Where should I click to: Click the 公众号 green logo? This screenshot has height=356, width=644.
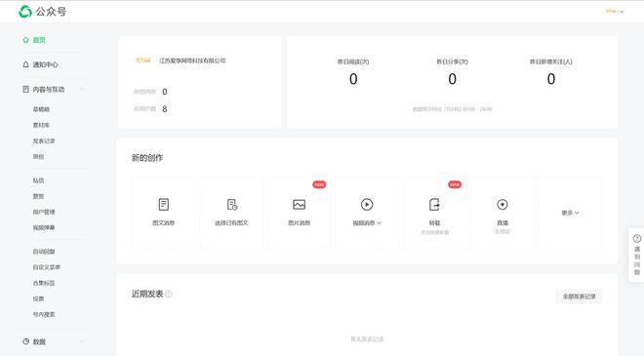pyautogui.click(x=25, y=12)
